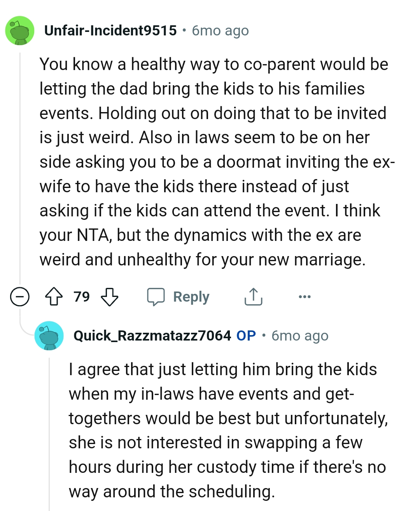Select the vote count showing 79
The height and width of the screenshot is (511, 420).
pos(81,297)
